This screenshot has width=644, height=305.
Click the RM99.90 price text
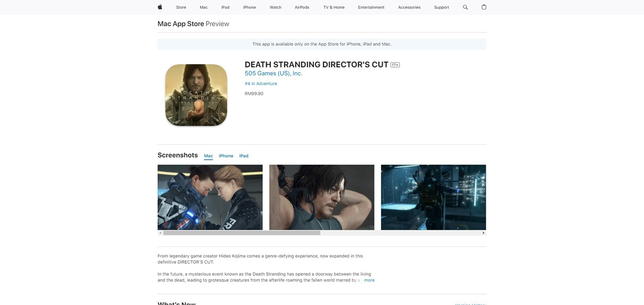[x=254, y=94]
